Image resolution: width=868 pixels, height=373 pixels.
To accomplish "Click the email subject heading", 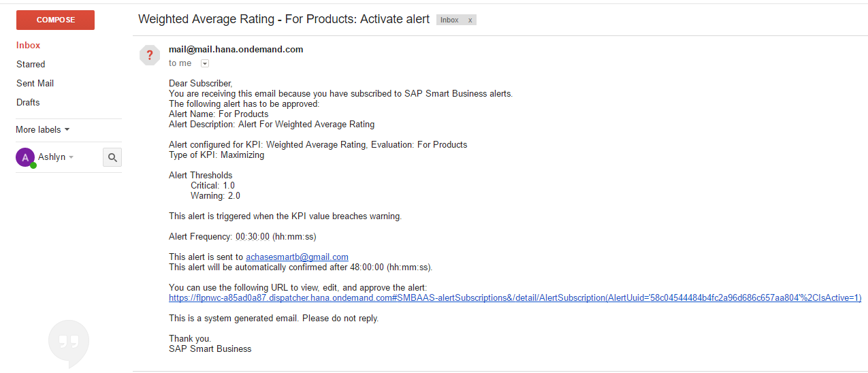I will coord(284,19).
